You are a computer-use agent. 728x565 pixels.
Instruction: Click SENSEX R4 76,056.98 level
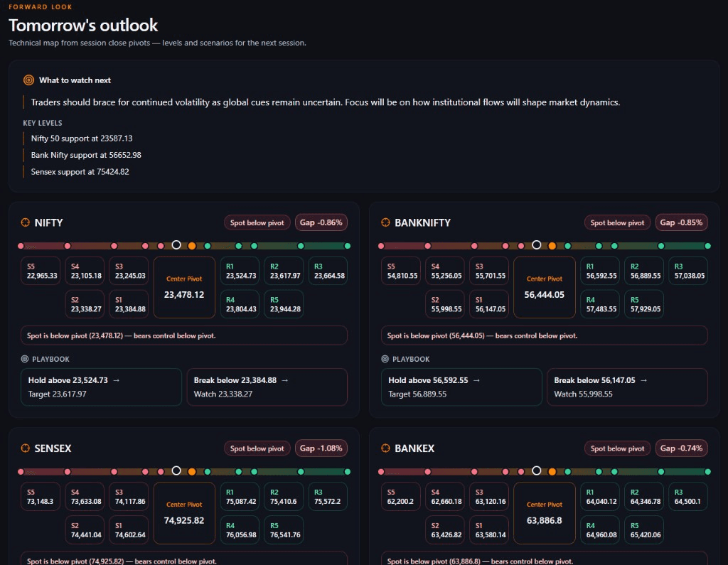(240, 529)
